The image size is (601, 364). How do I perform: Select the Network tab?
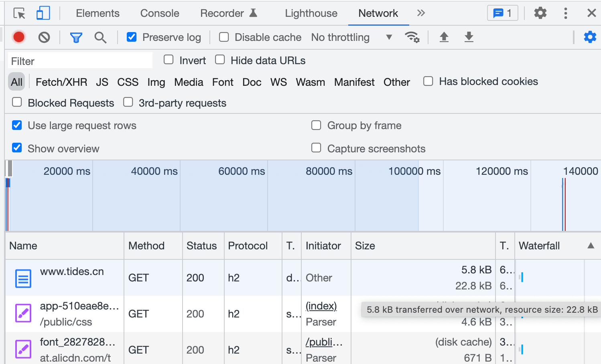tap(378, 13)
